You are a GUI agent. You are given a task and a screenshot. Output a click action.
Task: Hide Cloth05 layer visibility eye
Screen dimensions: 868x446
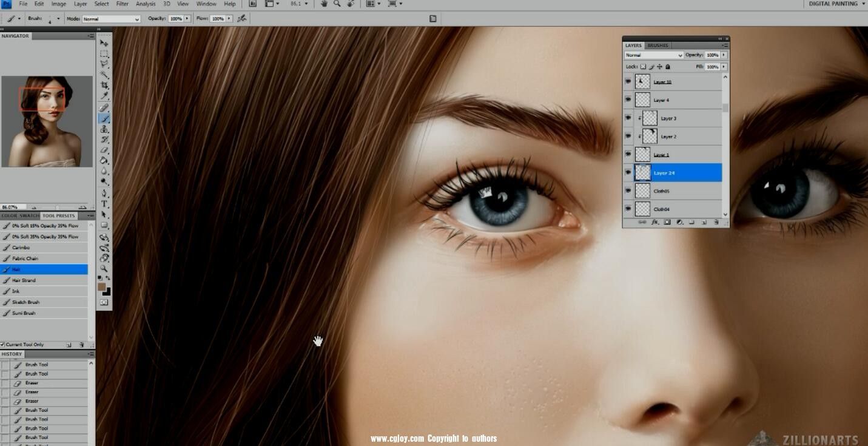[628, 191]
